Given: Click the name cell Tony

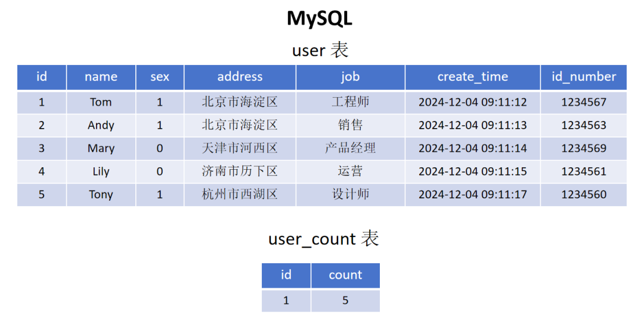Looking at the screenshot, I should point(101,194).
